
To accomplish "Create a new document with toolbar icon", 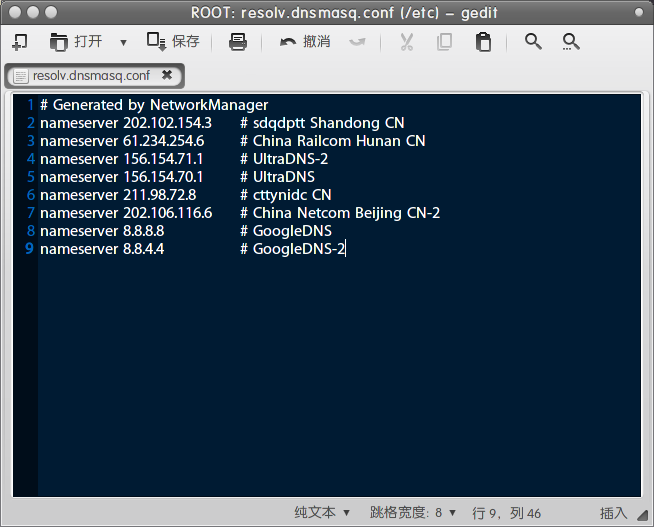I will point(20,42).
